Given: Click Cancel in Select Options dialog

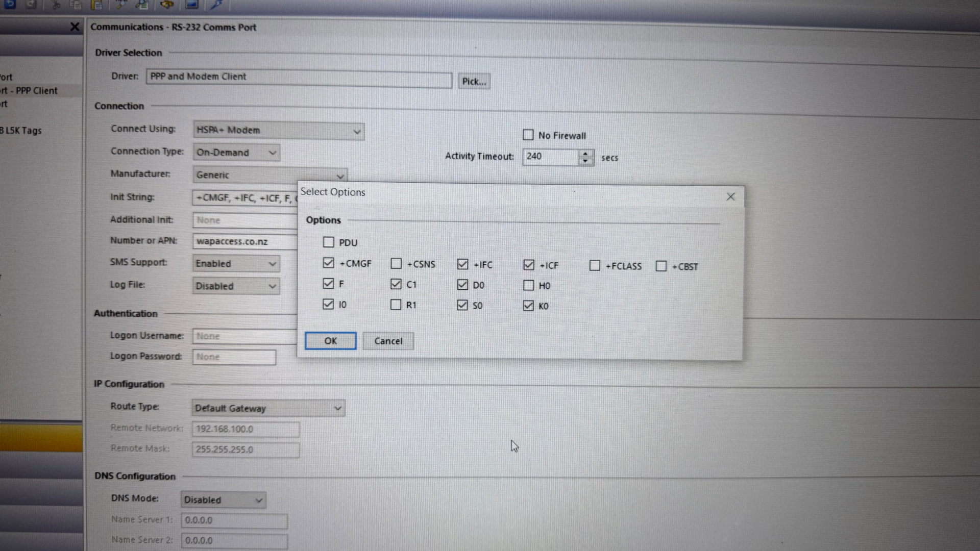Looking at the screenshot, I should coord(388,341).
